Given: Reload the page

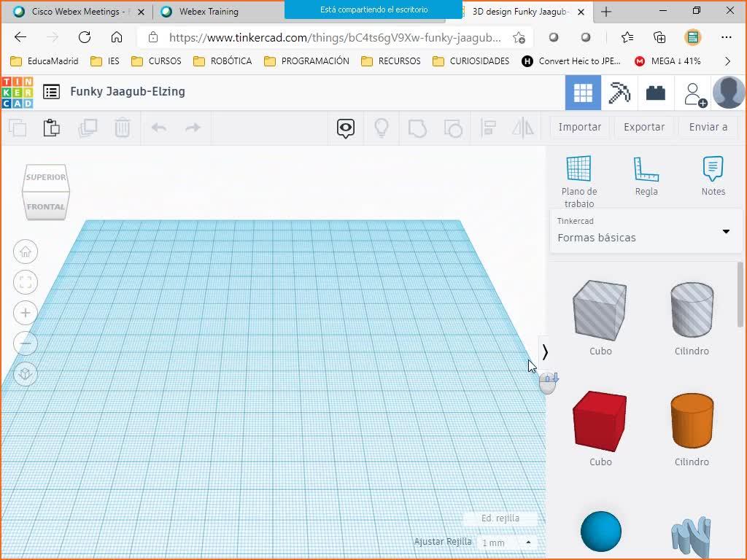Looking at the screenshot, I should point(85,37).
